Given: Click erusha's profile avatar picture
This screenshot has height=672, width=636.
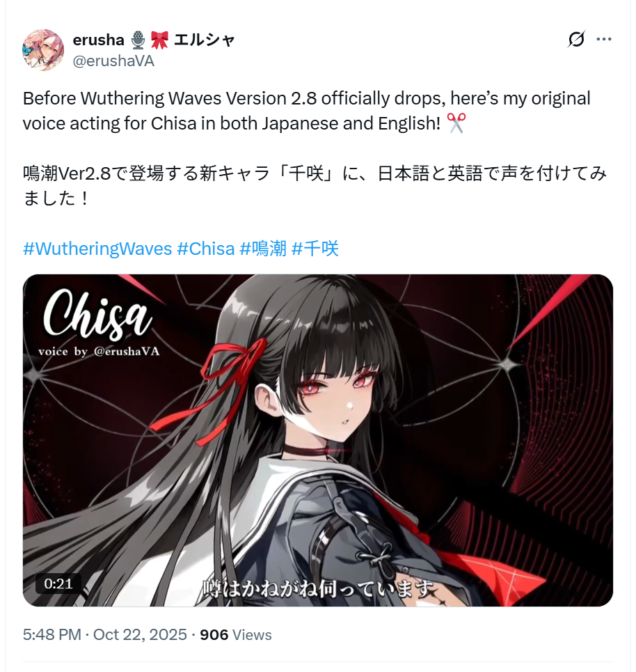Looking at the screenshot, I should 43,49.
